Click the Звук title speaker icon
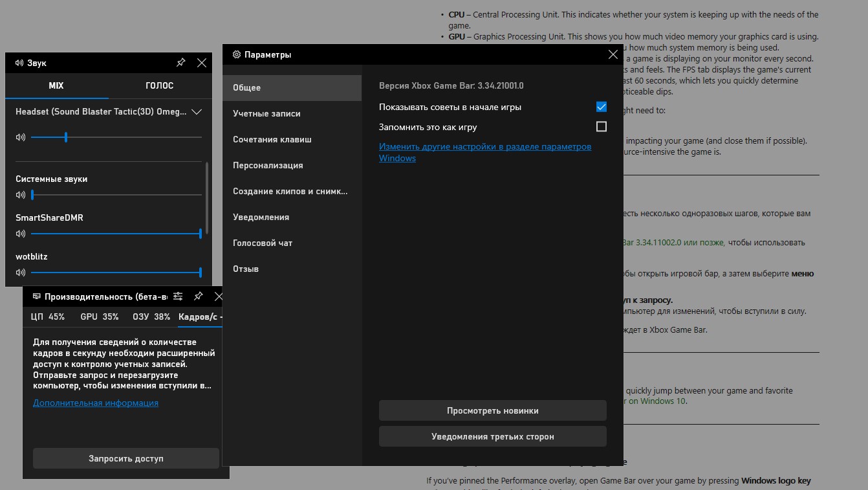The image size is (868, 490). [x=19, y=63]
